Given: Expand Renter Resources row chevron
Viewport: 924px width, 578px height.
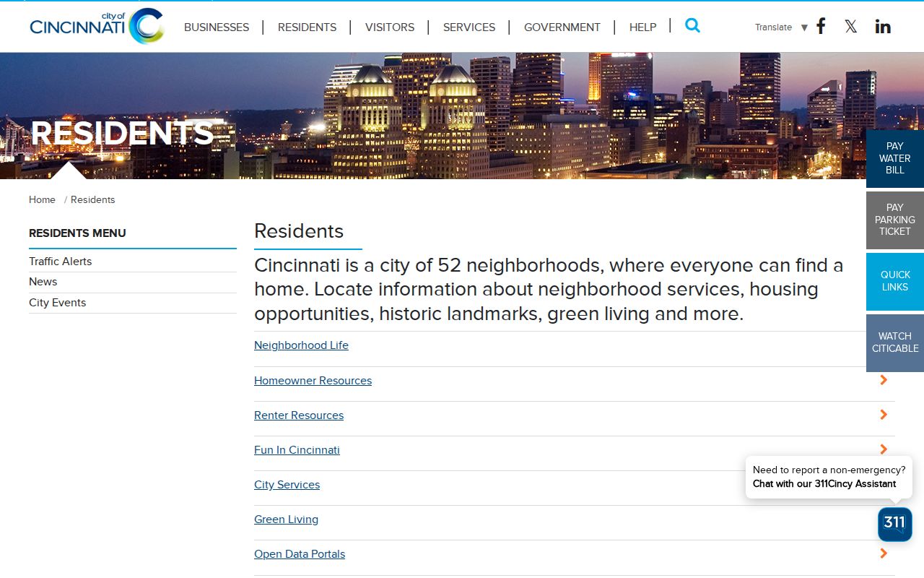Looking at the screenshot, I should [x=884, y=415].
